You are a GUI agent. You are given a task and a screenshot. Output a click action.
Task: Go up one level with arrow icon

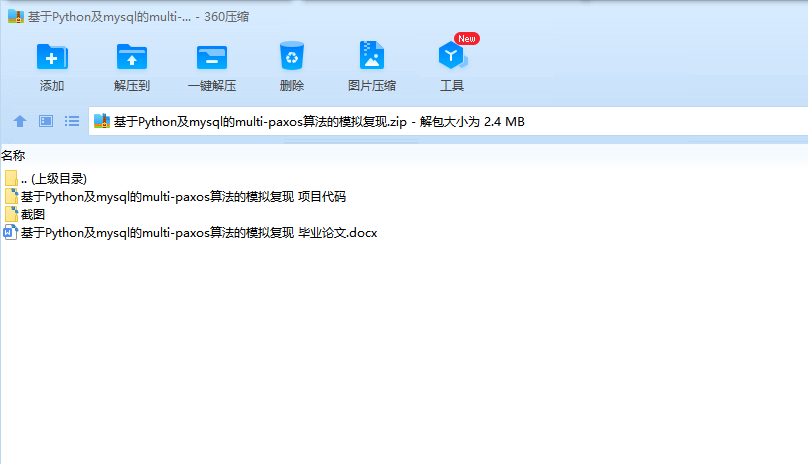click(x=20, y=121)
